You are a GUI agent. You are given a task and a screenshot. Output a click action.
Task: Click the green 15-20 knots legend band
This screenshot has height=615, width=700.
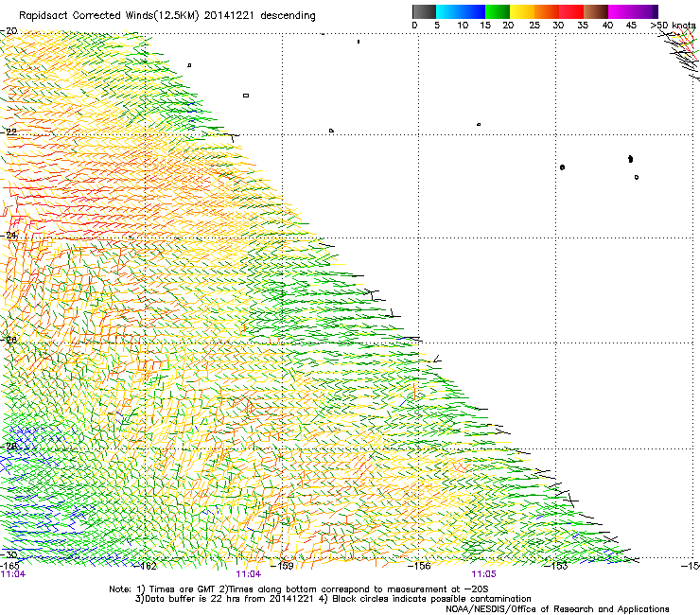point(498,11)
